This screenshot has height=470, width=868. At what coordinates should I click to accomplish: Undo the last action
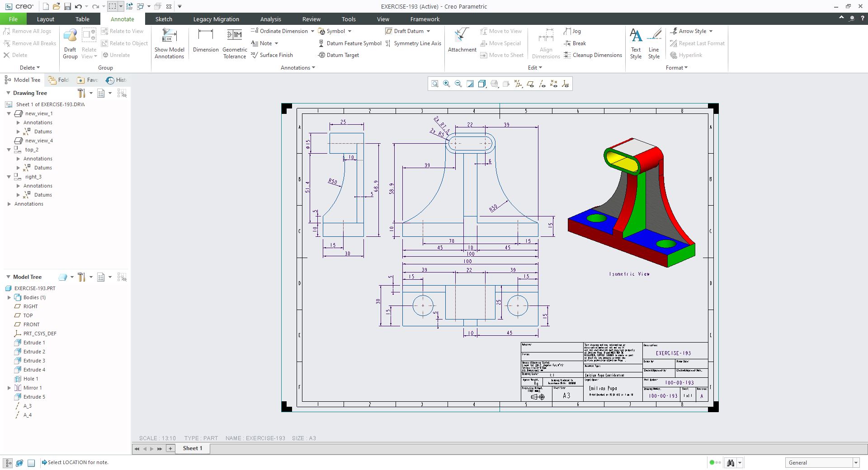pos(78,6)
